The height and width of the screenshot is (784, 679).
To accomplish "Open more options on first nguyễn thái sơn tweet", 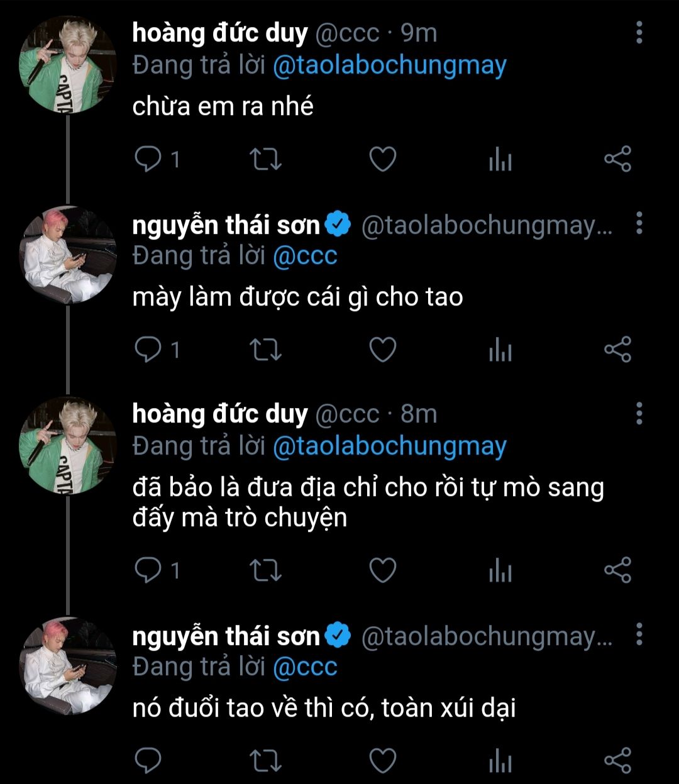I will coord(639,223).
